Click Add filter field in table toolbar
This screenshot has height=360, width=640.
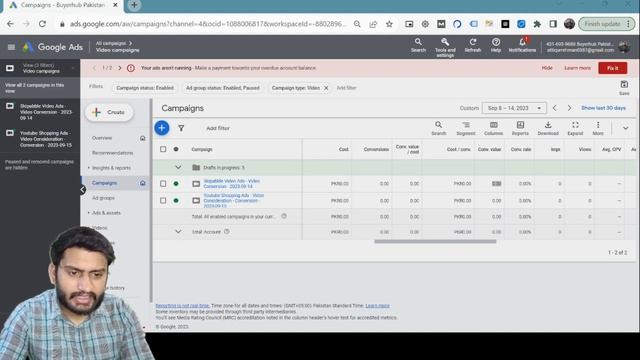[218, 128]
